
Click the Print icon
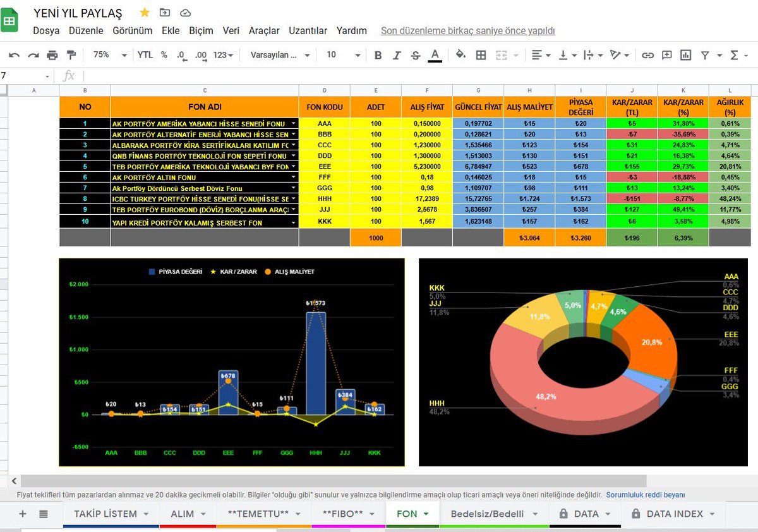coord(52,55)
